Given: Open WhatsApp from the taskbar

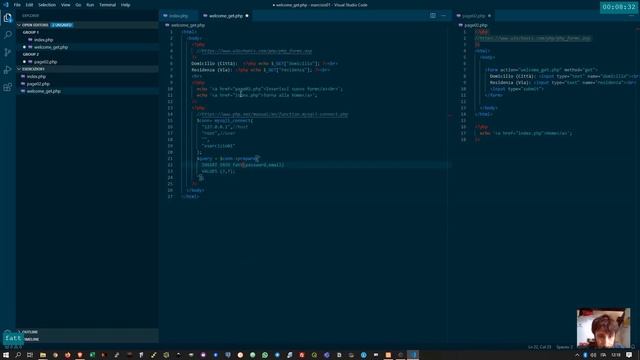Looking at the screenshot, I should (x=265, y=355).
